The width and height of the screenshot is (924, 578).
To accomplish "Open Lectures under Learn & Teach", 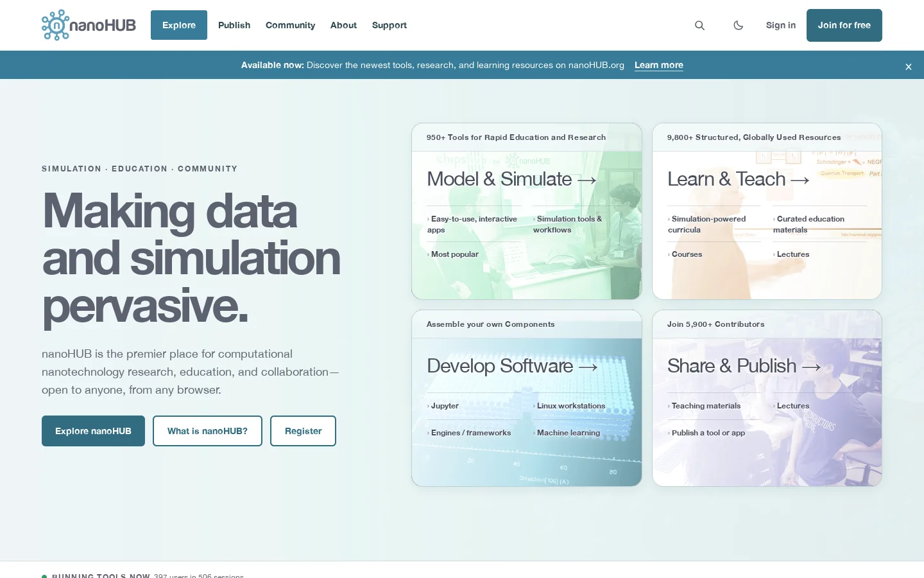I will (x=792, y=254).
